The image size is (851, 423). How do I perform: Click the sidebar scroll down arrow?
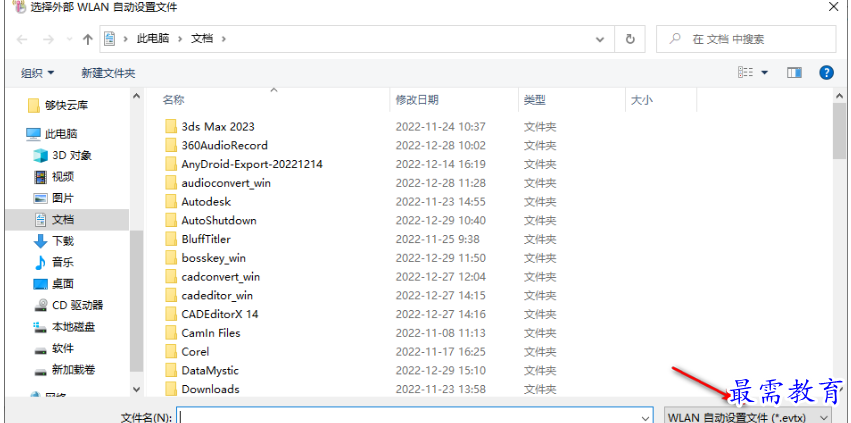[136, 389]
